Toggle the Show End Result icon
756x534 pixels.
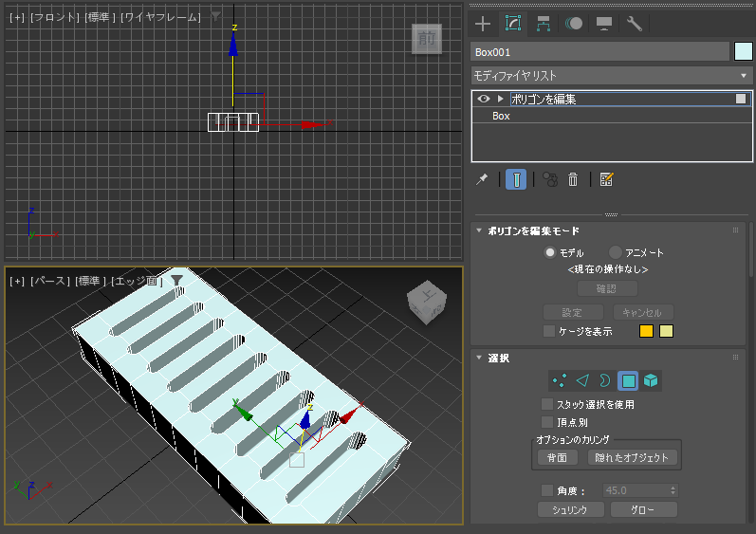pos(516,179)
